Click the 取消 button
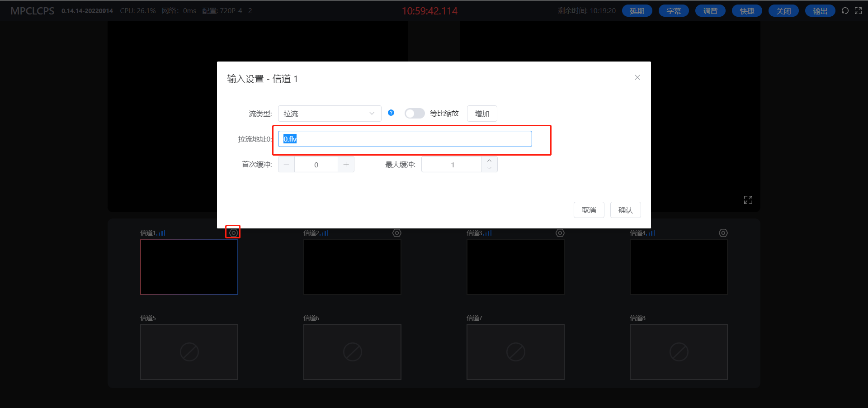Image resolution: width=868 pixels, height=408 pixels. (589, 210)
